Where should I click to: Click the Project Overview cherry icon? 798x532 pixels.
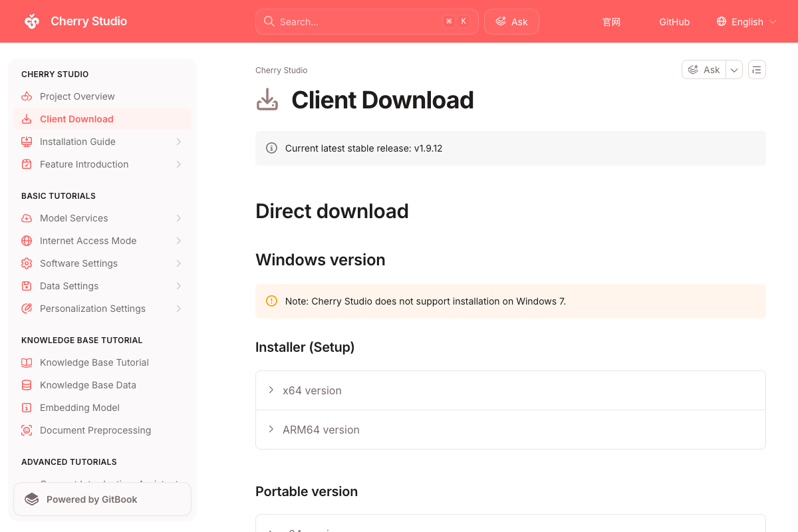pos(27,96)
